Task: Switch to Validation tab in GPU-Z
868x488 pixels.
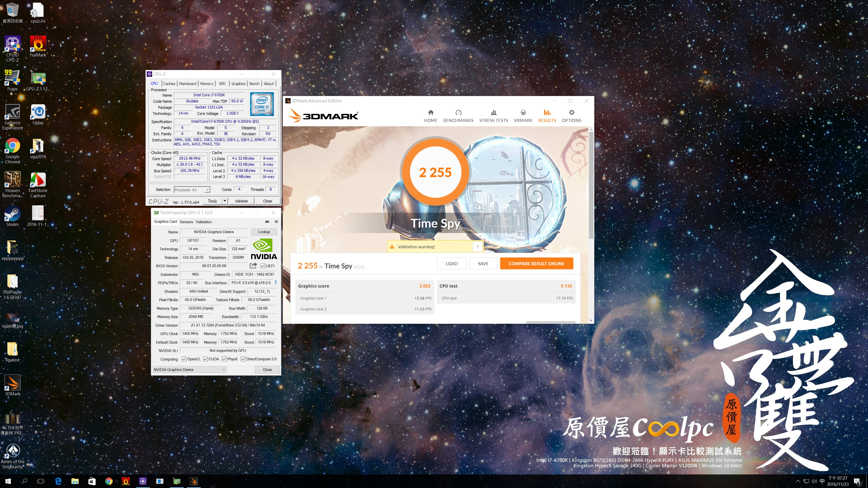Action: coord(203,222)
